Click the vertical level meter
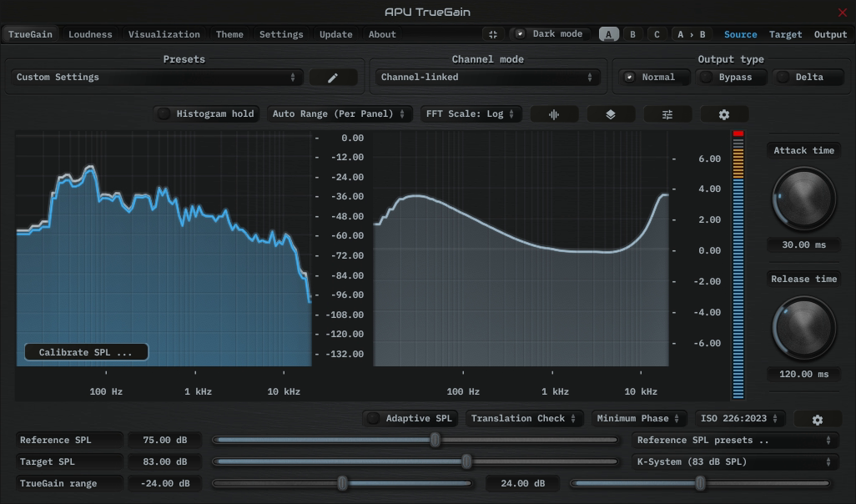856x504 pixels. tap(738, 265)
